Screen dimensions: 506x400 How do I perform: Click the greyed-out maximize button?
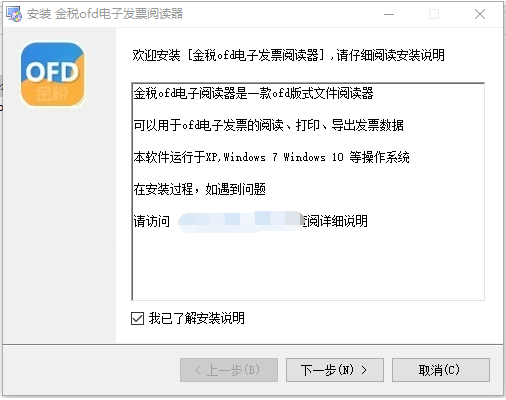coord(434,14)
